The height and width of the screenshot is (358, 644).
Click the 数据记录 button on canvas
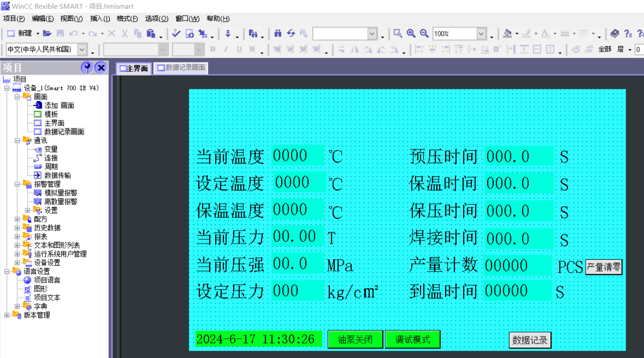pos(530,340)
